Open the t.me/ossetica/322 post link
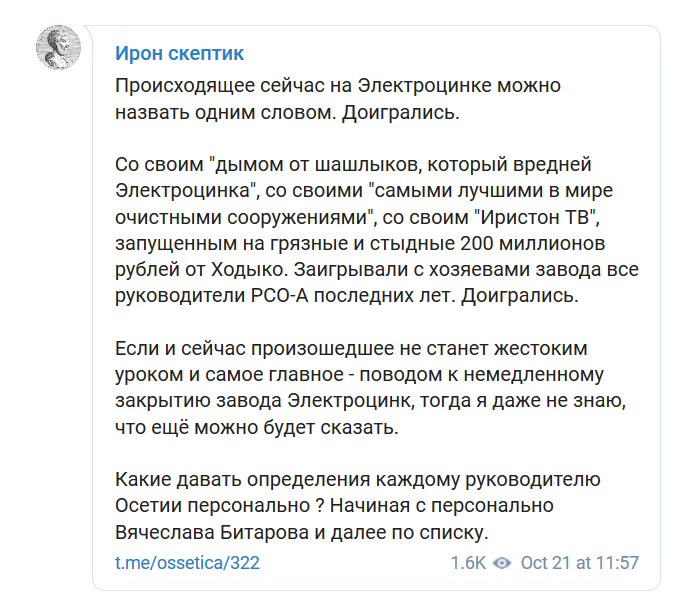This screenshot has height=607, width=683. pyautogui.click(x=187, y=563)
